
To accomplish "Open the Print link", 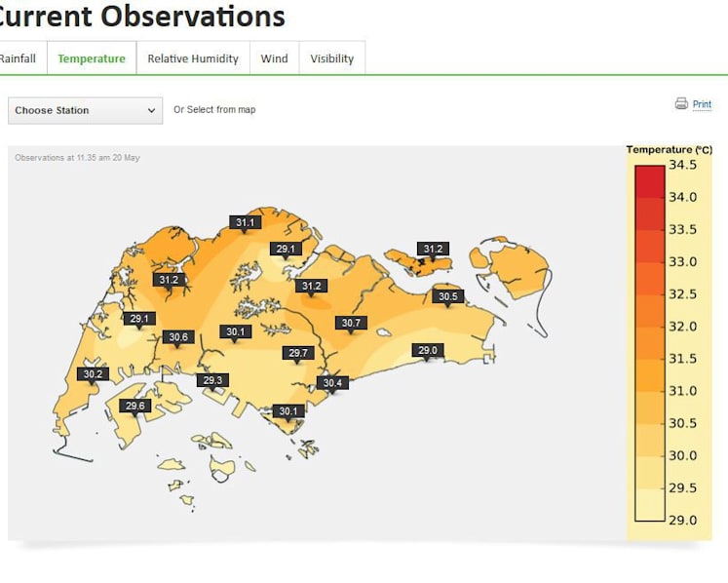I will pos(702,104).
